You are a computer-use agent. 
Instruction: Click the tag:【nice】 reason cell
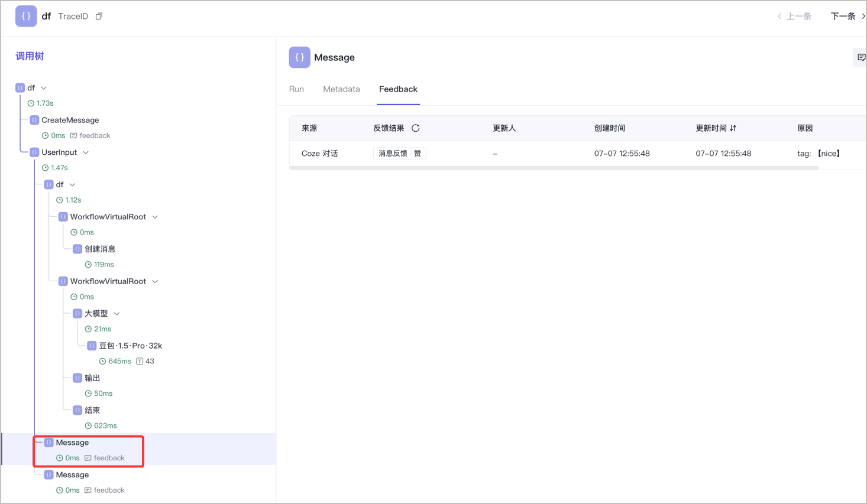tap(819, 154)
